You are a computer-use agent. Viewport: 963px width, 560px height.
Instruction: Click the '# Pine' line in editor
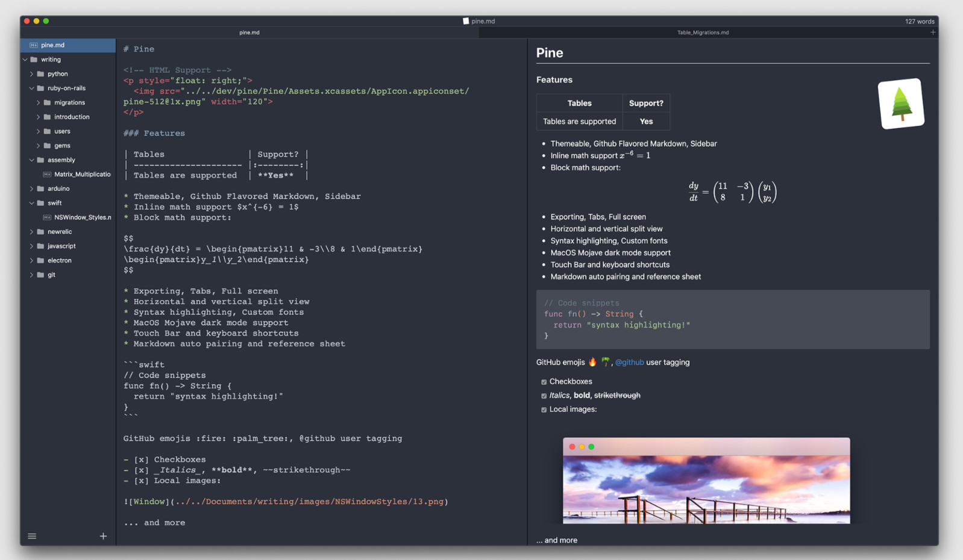coord(139,49)
